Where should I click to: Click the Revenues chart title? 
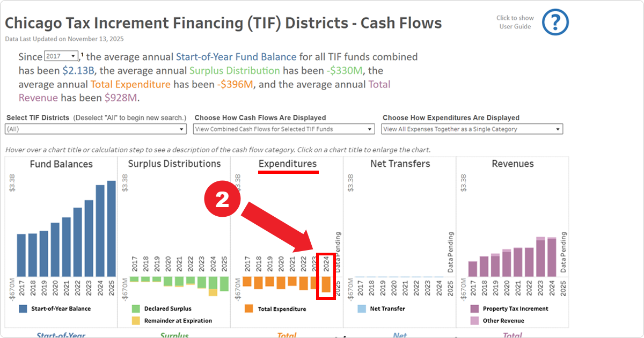(x=514, y=164)
